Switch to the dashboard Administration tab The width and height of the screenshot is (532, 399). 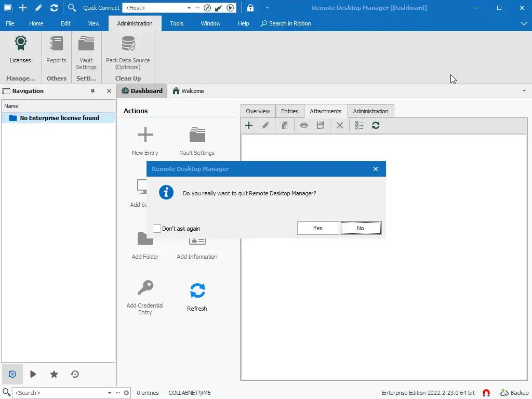[x=370, y=111]
